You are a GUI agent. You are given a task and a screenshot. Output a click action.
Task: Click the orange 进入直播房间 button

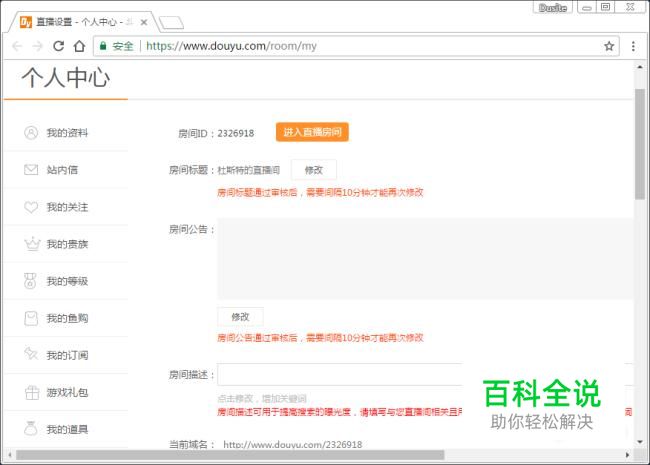312,132
